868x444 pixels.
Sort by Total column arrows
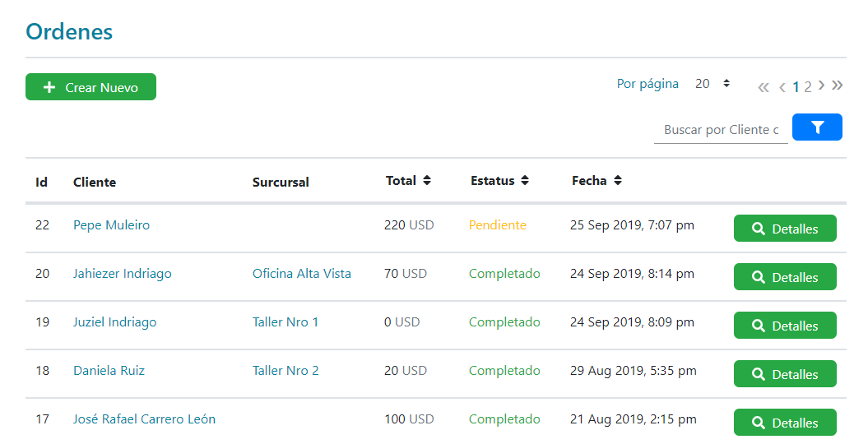[427, 181]
